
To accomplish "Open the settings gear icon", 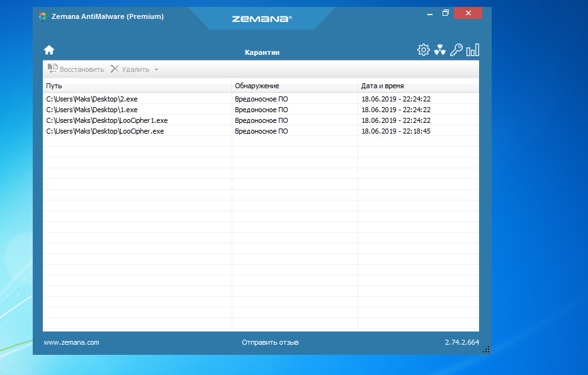I will click(424, 50).
